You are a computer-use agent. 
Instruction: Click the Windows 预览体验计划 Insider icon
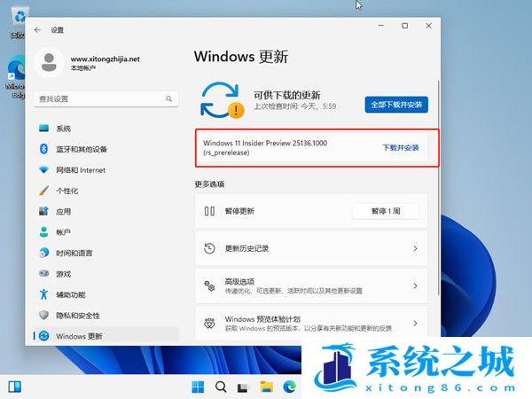point(209,323)
